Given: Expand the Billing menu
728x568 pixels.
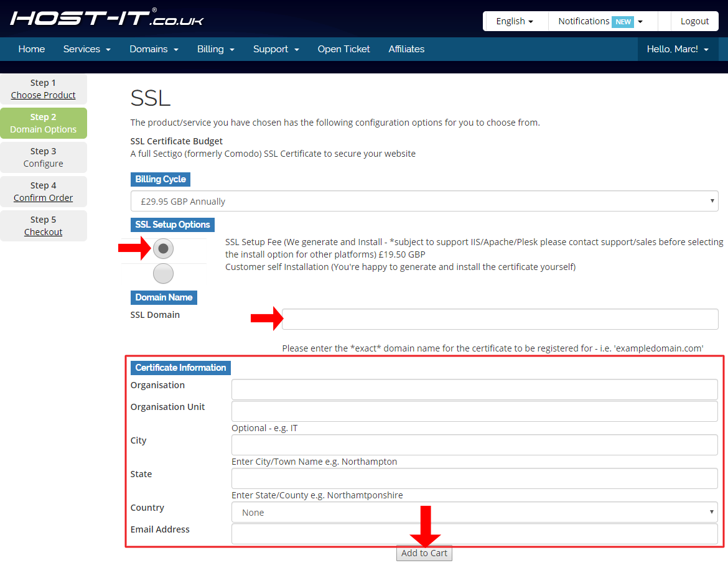Looking at the screenshot, I should pyautogui.click(x=216, y=49).
